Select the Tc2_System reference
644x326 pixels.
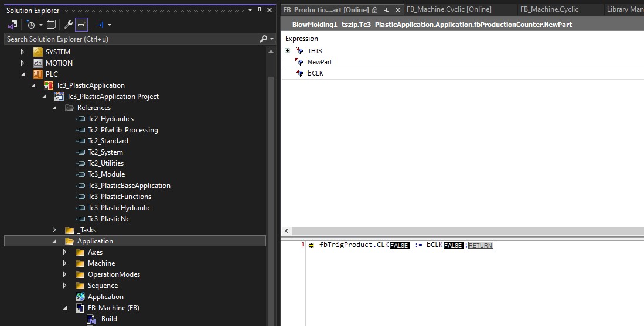pyautogui.click(x=105, y=152)
